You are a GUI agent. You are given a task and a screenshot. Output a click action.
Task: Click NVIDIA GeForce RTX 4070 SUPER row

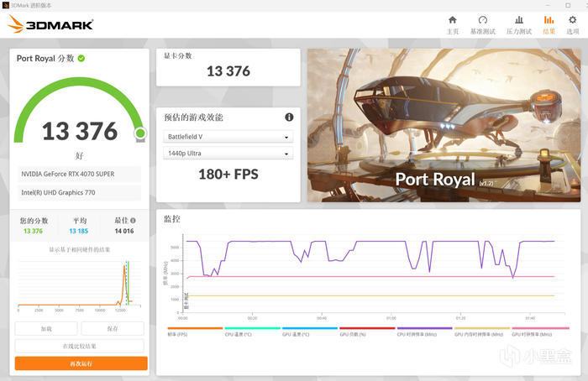tap(80, 174)
